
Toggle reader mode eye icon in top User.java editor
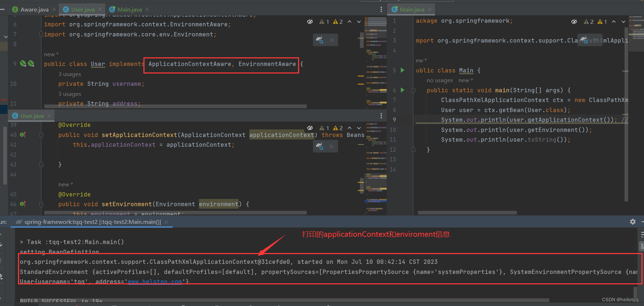[310, 22]
